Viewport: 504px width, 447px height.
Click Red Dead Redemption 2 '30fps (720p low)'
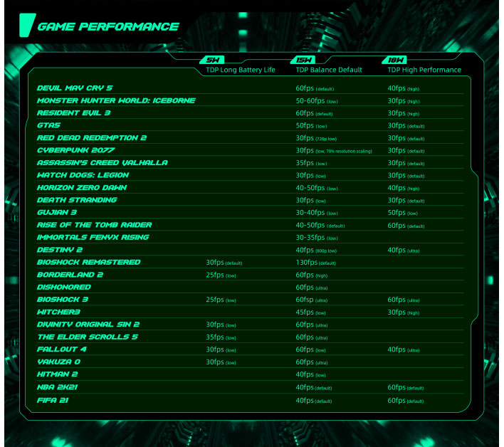316,138
